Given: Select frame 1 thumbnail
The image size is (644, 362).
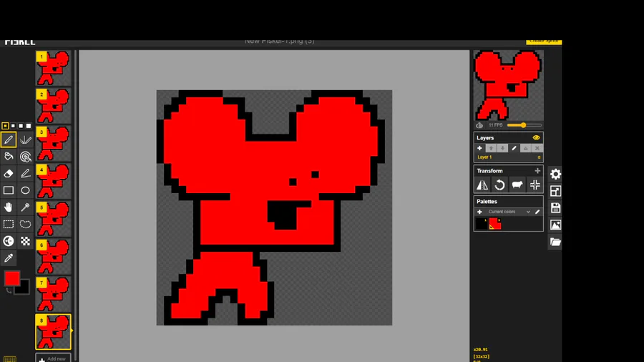Looking at the screenshot, I should 53,68.
